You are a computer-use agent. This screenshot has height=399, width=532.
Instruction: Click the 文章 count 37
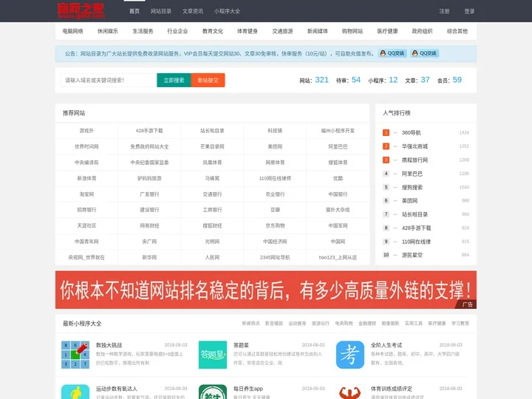pos(425,80)
